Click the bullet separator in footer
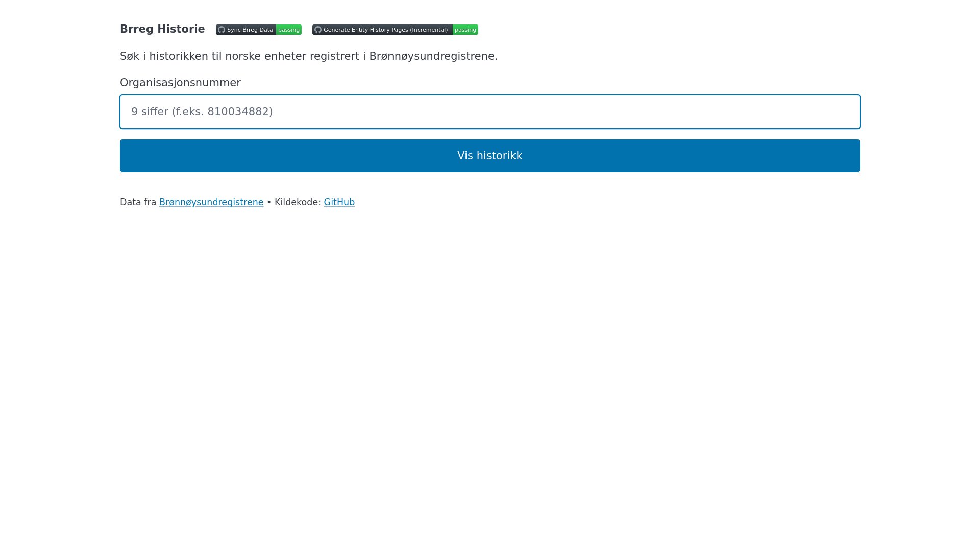The width and height of the screenshot is (980, 551). pyautogui.click(x=269, y=202)
